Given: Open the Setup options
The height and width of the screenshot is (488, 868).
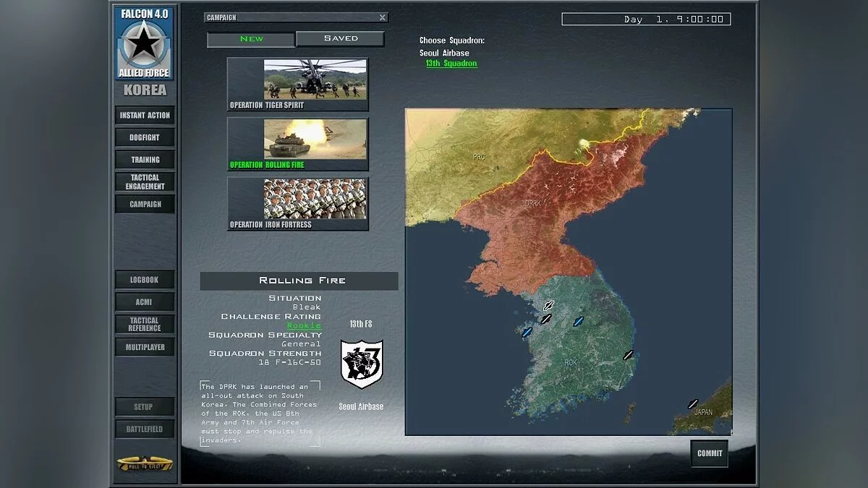Looking at the screenshot, I should 145,406.
